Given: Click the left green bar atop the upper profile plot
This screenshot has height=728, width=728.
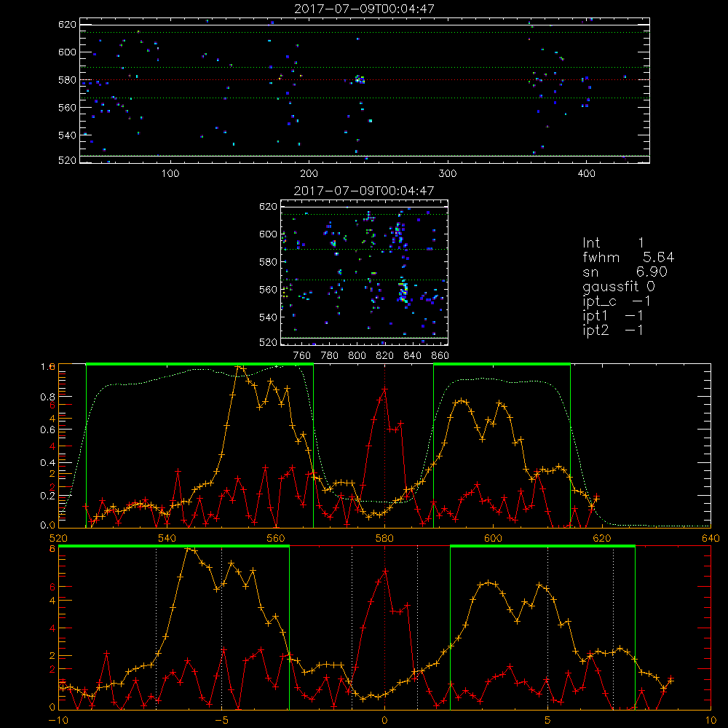Looking at the screenshot, I should [x=199, y=364].
